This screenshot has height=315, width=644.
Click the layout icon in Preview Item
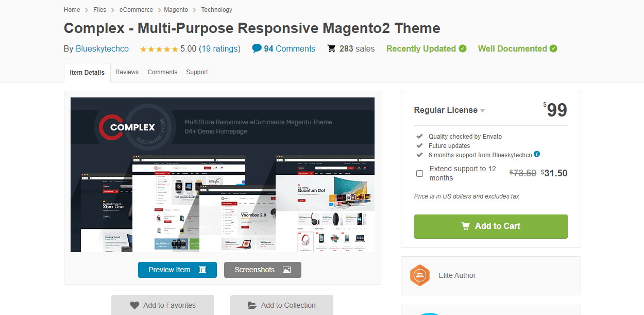pos(202,270)
